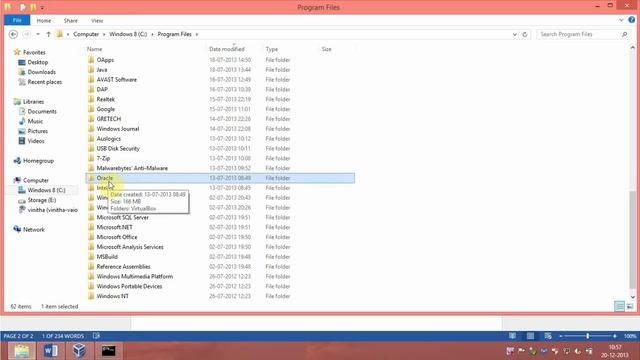Screen dimensions: 640x360
Task: Select Word Web Layout view icon
Action: tap(548, 336)
